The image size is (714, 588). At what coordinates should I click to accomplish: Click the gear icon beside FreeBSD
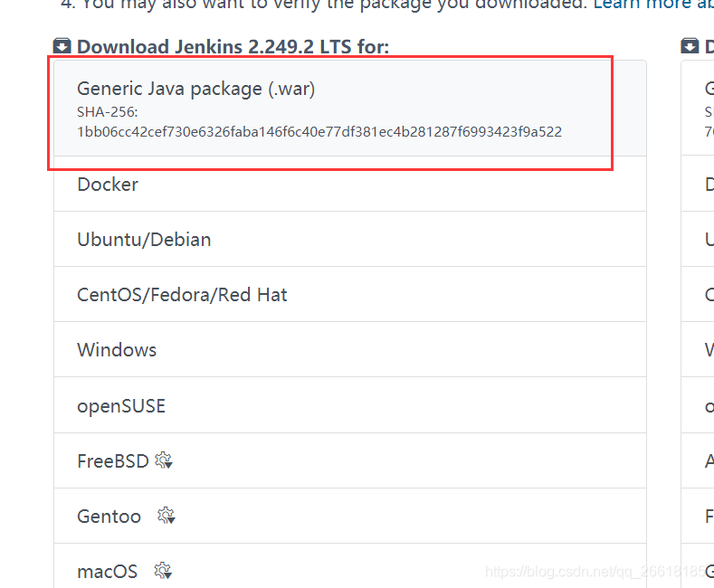click(164, 460)
